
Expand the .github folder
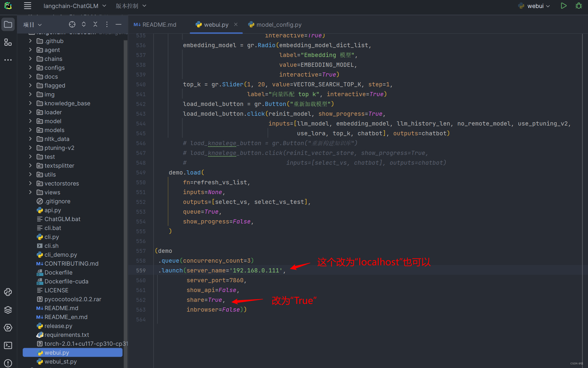[30, 41]
